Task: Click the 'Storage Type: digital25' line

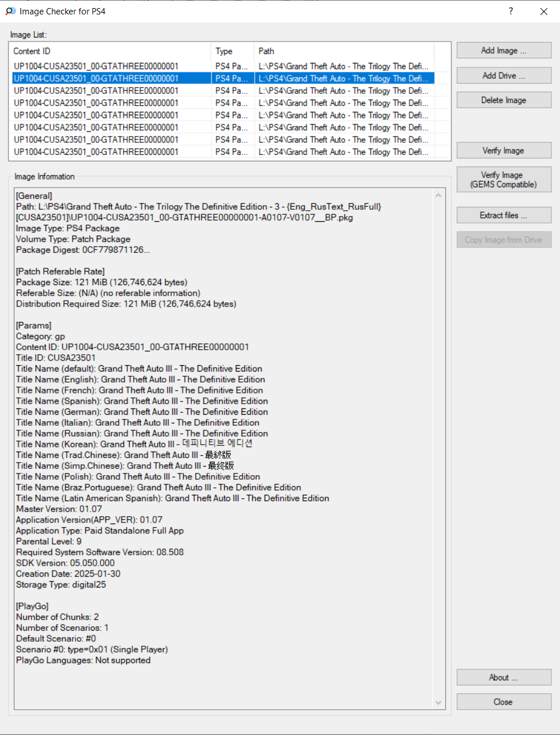Action: (61, 585)
